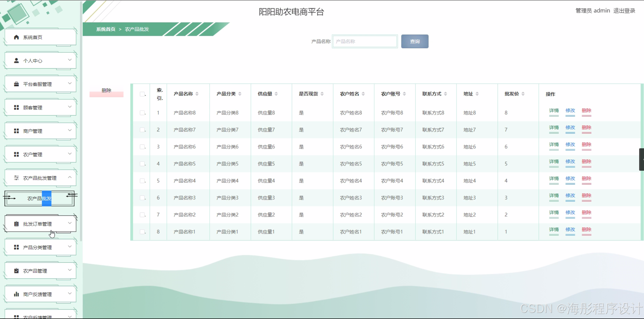Sort table by 批发价 column arrows
Viewport: 644px width, 319px height.
click(523, 94)
